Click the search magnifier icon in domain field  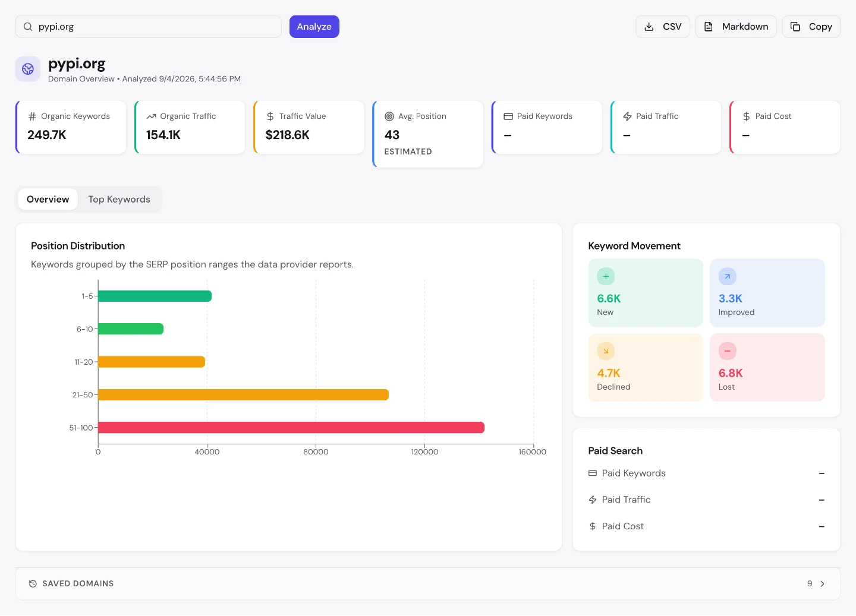click(x=28, y=27)
